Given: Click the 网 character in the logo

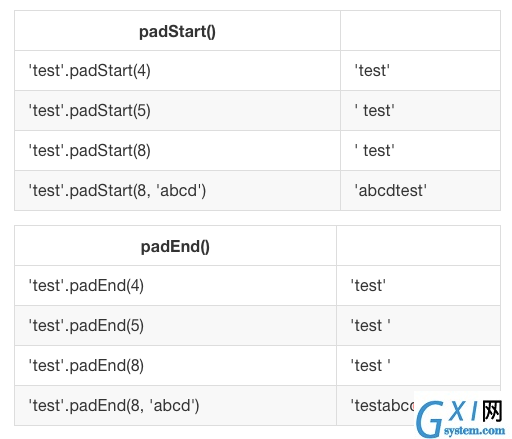Looking at the screenshot, I should [x=492, y=411].
